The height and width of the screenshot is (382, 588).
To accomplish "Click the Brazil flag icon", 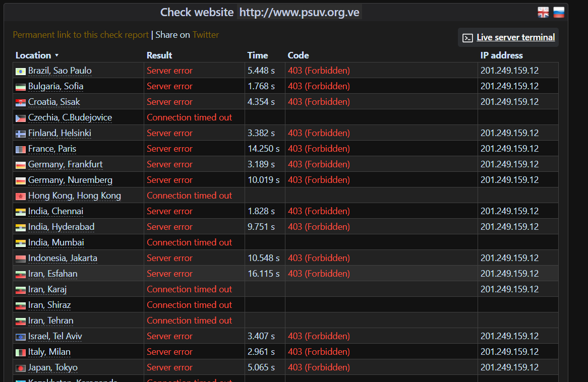I will coord(21,71).
